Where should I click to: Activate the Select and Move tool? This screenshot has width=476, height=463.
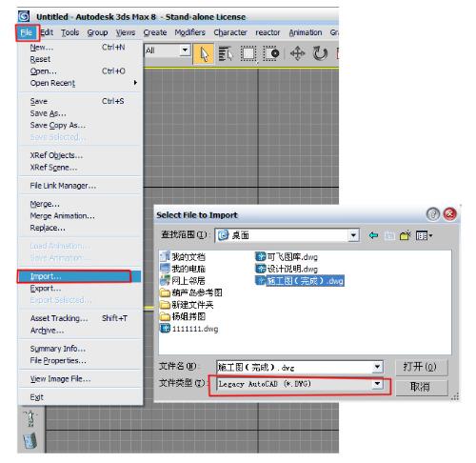[298, 53]
